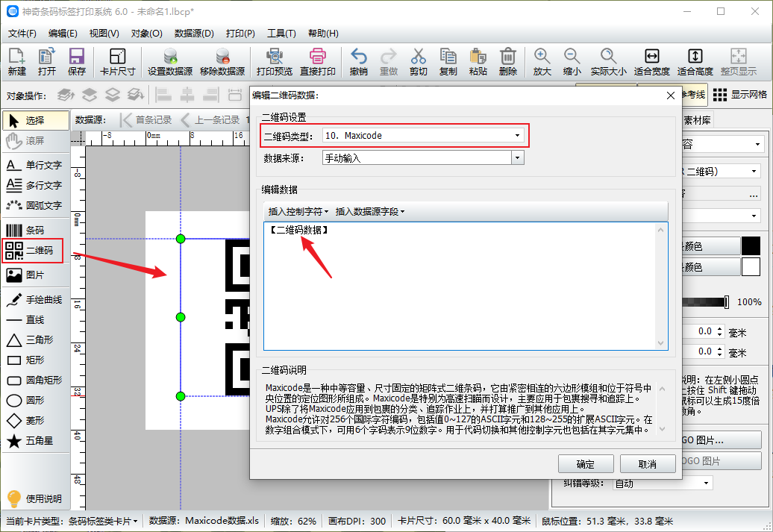Open 卡片尺寸 card size settings
Viewport: 773px width, 532px height.
(x=117, y=62)
